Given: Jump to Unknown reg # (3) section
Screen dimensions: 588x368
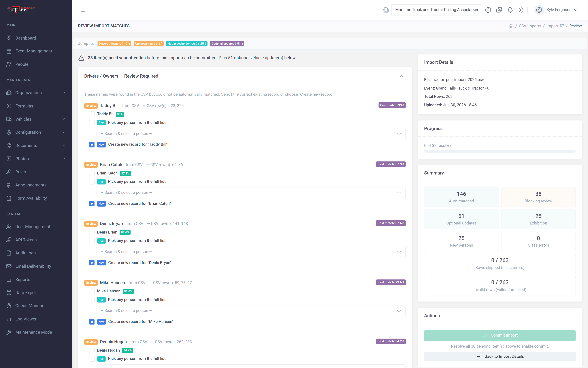Looking at the screenshot, I should click(149, 44).
